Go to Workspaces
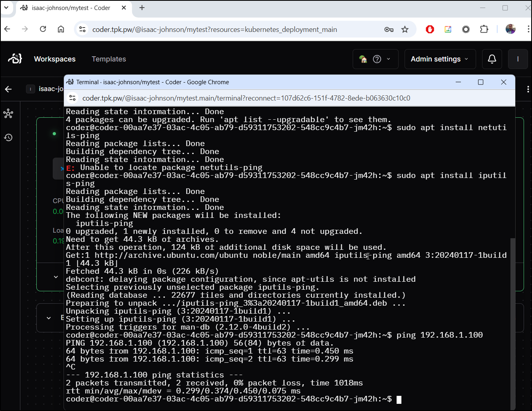 pos(55,59)
